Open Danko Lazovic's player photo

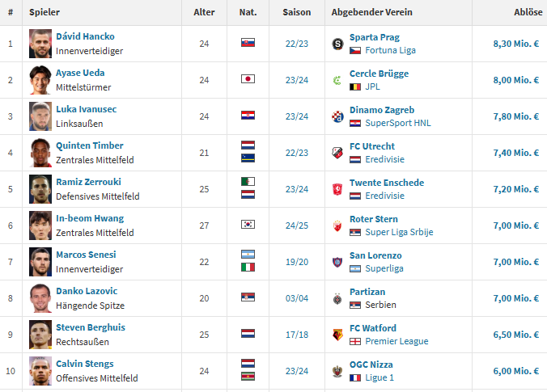40,298
